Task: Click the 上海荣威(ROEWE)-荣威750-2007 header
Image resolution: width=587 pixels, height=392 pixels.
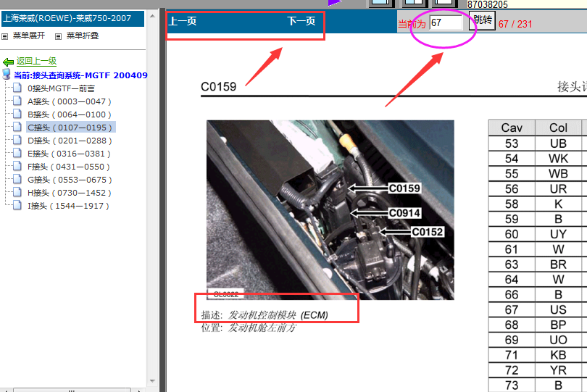Action: click(72, 18)
